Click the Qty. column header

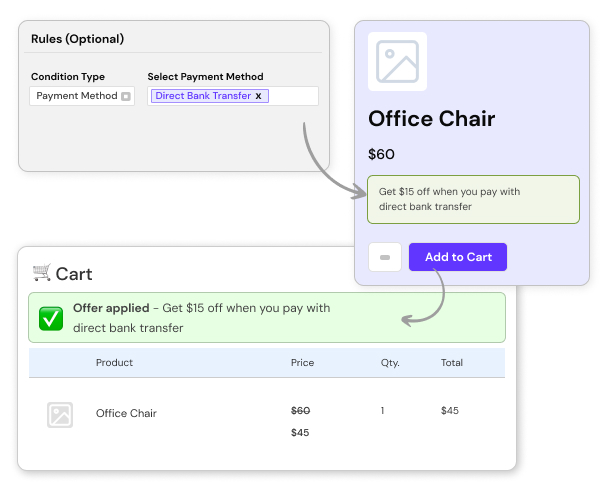point(390,362)
